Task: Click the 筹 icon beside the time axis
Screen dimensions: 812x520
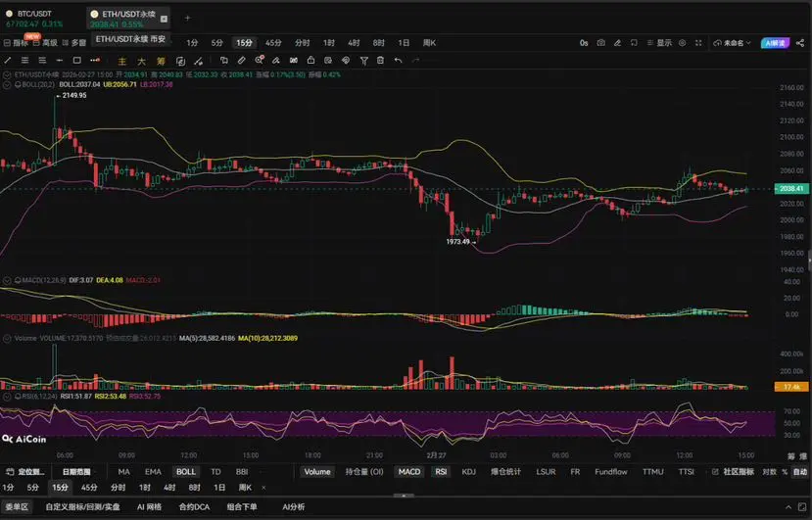Action: pyautogui.click(x=791, y=456)
